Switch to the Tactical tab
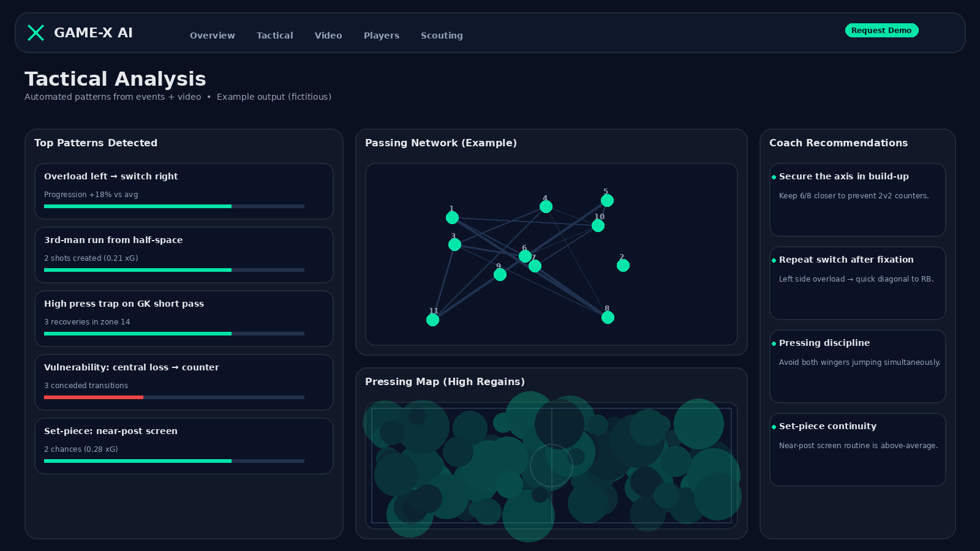Viewport: 980px width, 551px height. (x=274, y=36)
